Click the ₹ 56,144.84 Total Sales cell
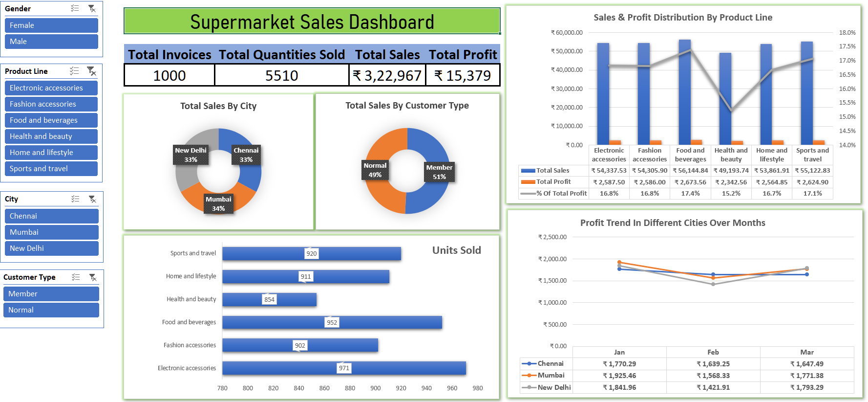 point(690,171)
